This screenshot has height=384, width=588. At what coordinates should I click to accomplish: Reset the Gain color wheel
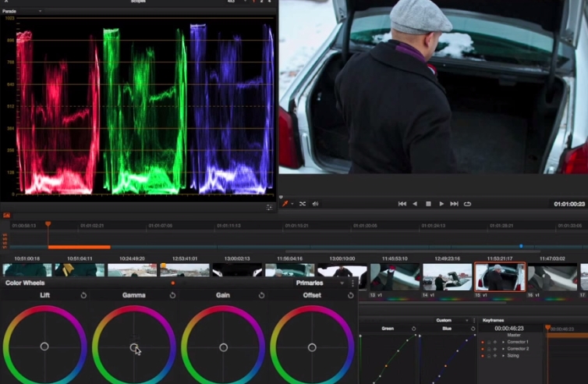[261, 295]
